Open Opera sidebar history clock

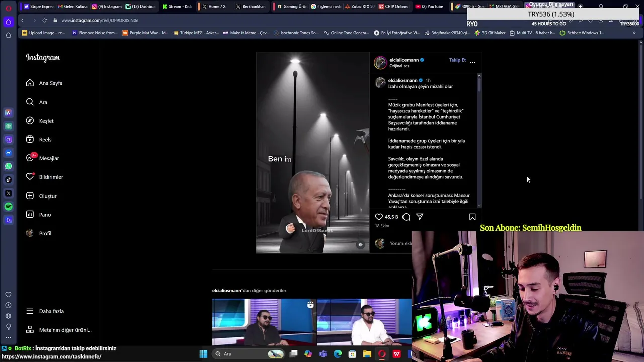pyautogui.click(x=8, y=305)
